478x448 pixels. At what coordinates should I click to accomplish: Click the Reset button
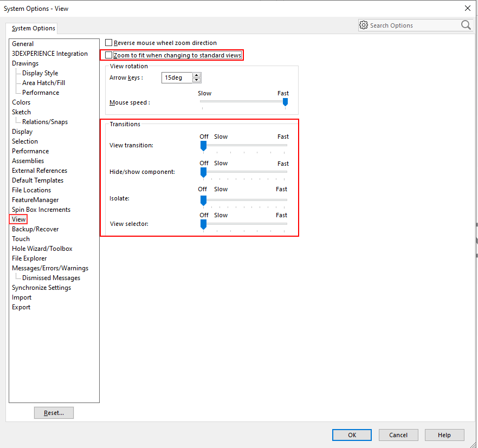click(x=54, y=412)
